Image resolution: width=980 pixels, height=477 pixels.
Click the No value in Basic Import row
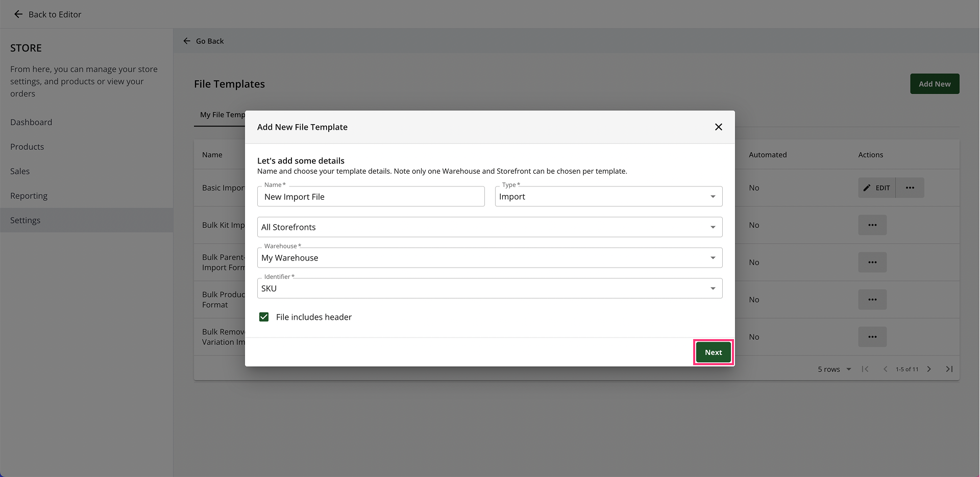coord(754,188)
